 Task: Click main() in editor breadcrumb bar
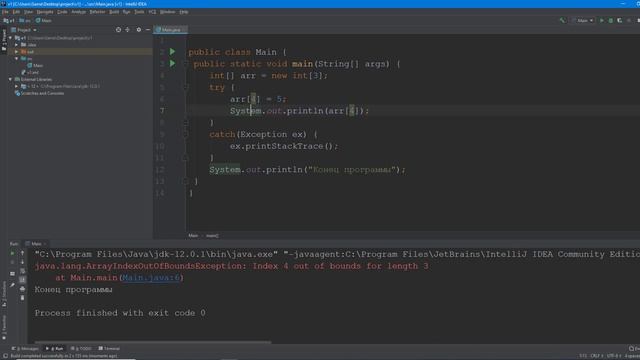pos(212,236)
